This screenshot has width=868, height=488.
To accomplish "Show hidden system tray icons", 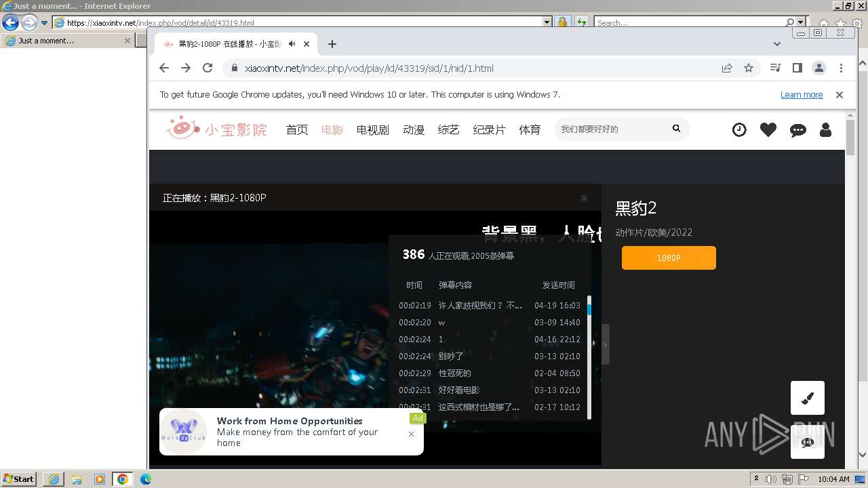I will coord(756,479).
